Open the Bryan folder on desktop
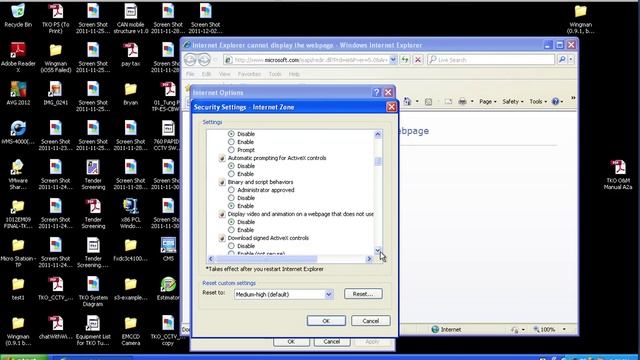The image size is (640, 360). [131, 94]
